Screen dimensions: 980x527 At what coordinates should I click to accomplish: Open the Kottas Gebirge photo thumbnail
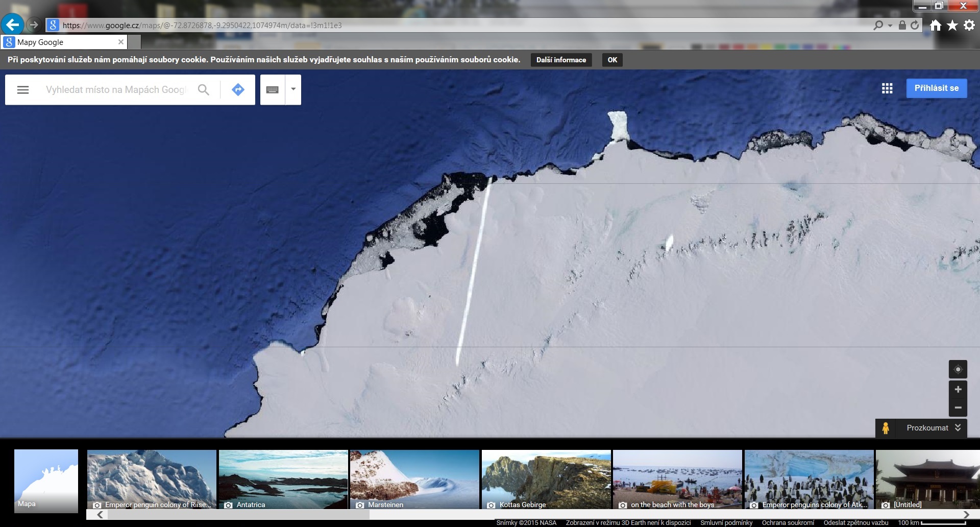point(546,479)
